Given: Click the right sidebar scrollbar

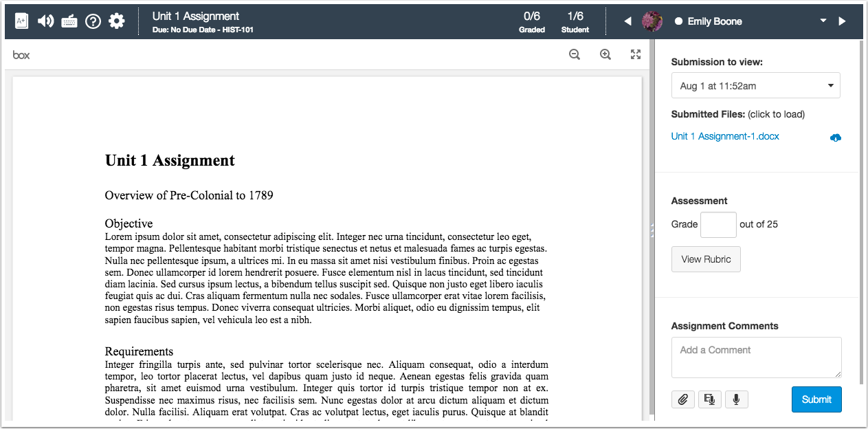Looking at the screenshot, I should (862, 213).
